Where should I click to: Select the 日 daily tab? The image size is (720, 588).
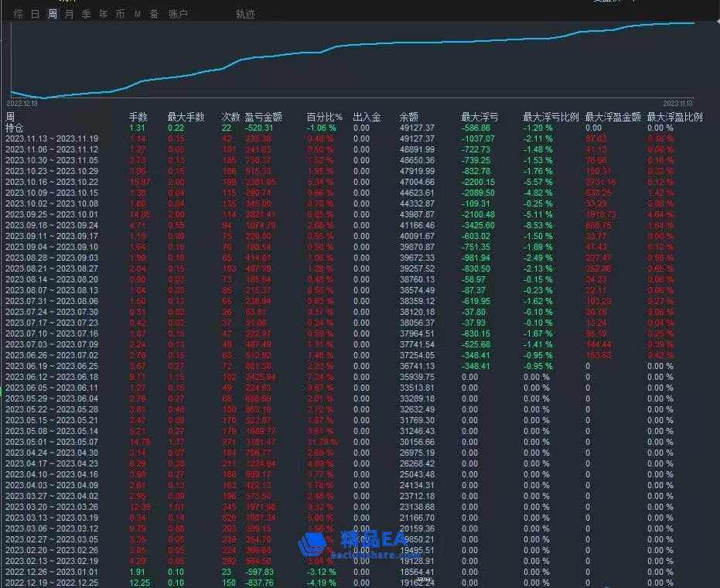(35, 14)
